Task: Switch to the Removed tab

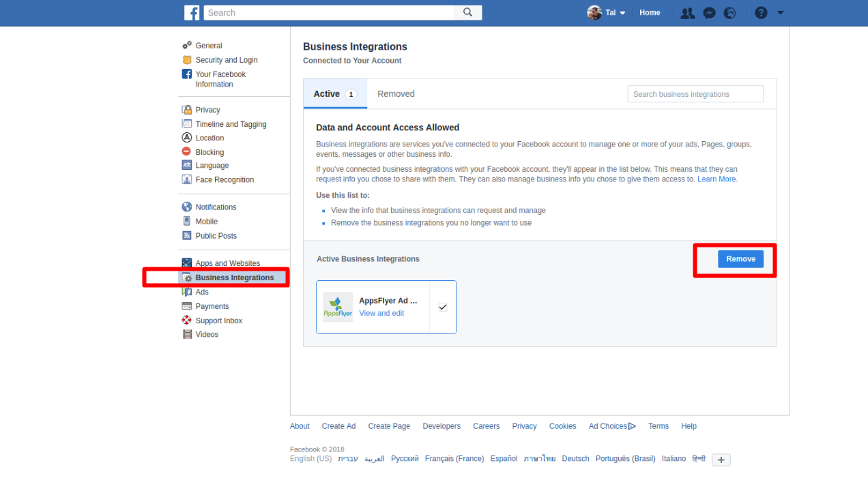Action: click(396, 94)
